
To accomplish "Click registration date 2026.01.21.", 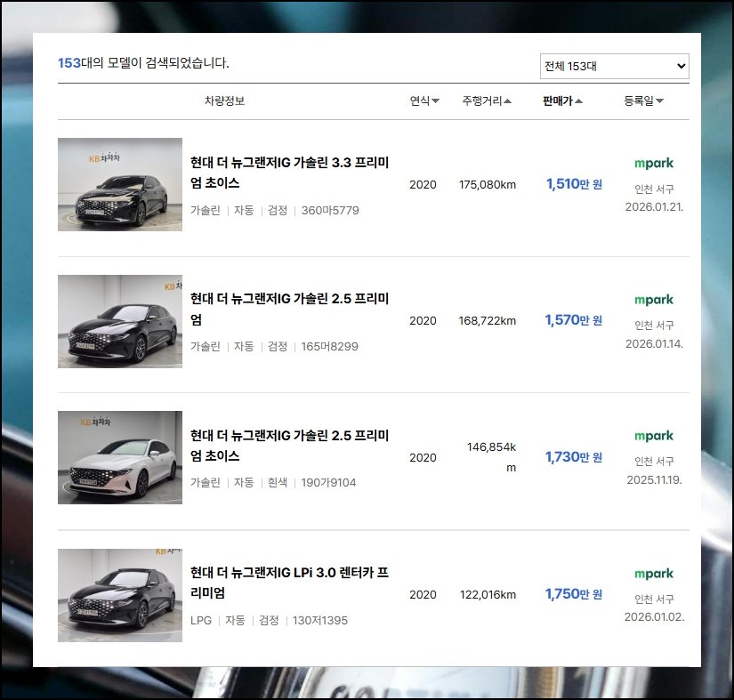I will (654, 207).
